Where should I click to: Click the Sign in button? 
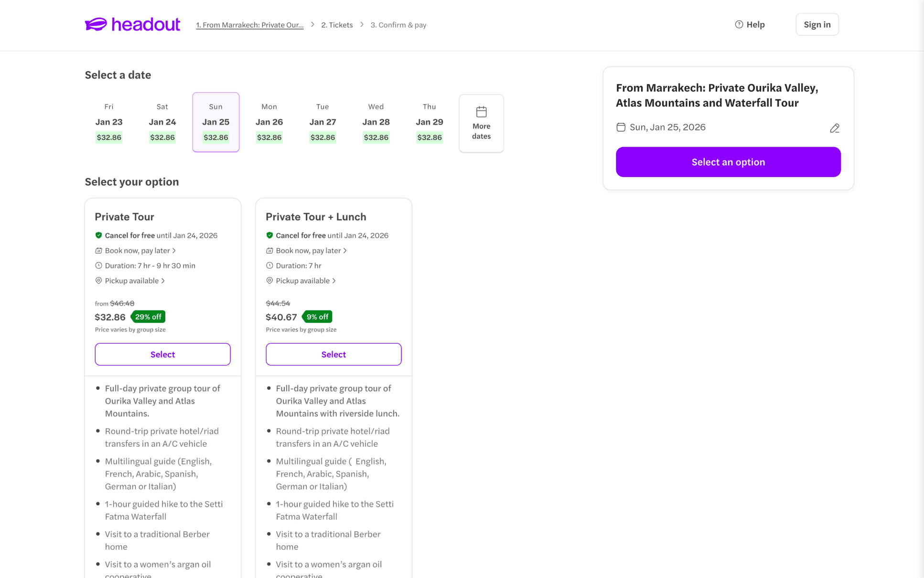click(817, 24)
